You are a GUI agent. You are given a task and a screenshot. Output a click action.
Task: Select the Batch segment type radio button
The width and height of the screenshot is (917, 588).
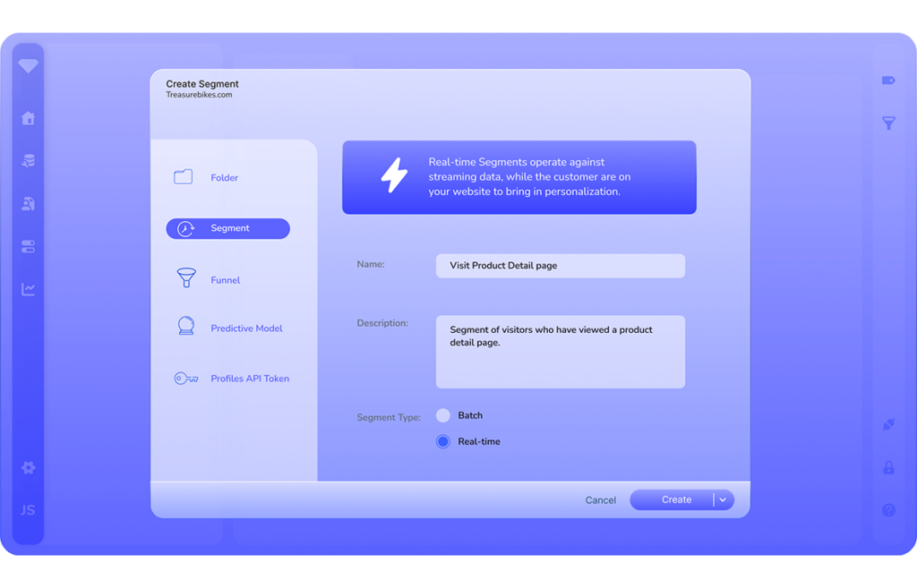coord(443,415)
